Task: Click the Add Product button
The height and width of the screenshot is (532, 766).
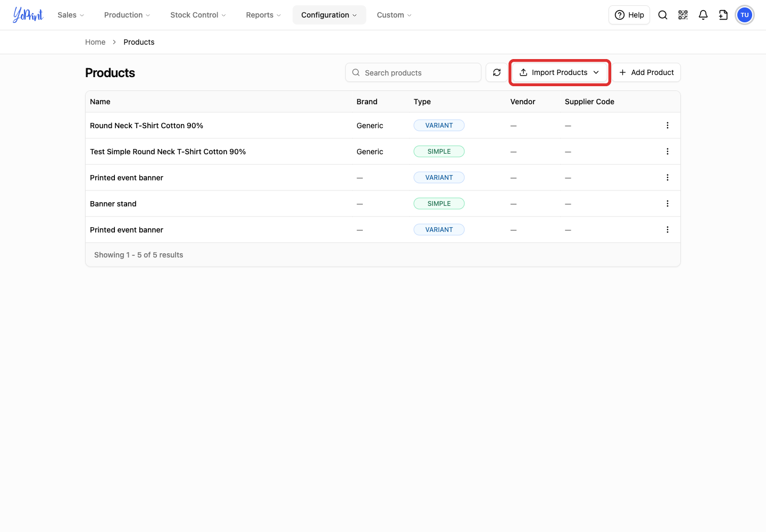Action: [646, 72]
